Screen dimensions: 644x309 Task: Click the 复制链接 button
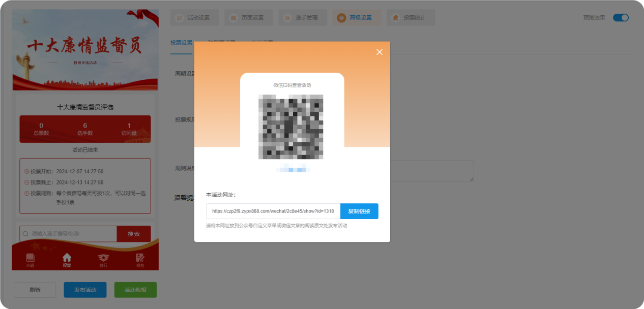(x=359, y=211)
